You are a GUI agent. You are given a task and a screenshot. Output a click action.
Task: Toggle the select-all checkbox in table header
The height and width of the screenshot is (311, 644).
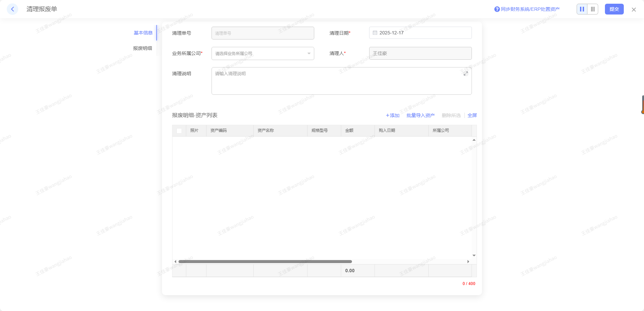[179, 131]
